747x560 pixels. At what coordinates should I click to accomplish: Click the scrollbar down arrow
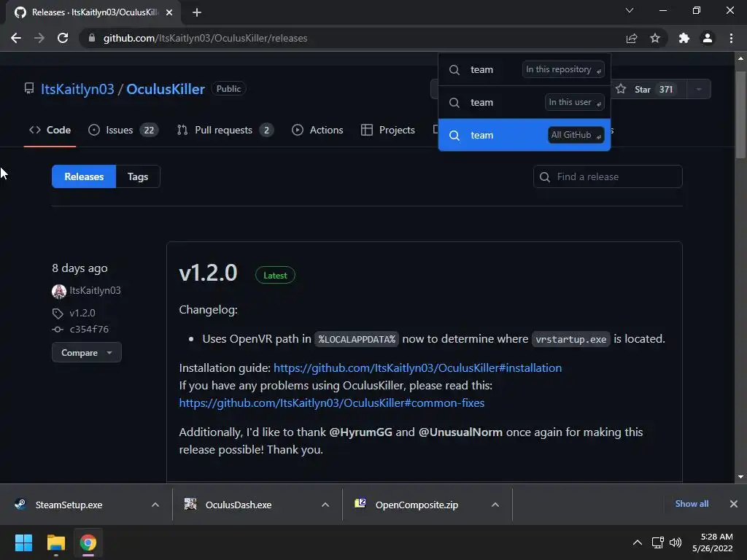pyautogui.click(x=740, y=477)
